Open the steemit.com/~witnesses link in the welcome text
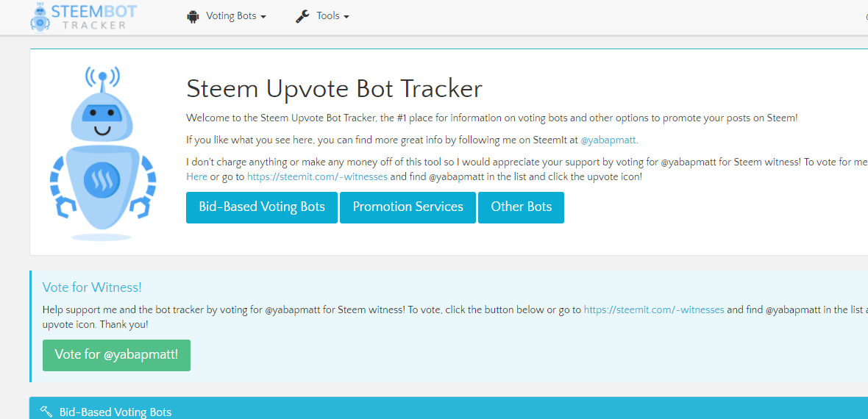The width and height of the screenshot is (868, 419). [317, 177]
